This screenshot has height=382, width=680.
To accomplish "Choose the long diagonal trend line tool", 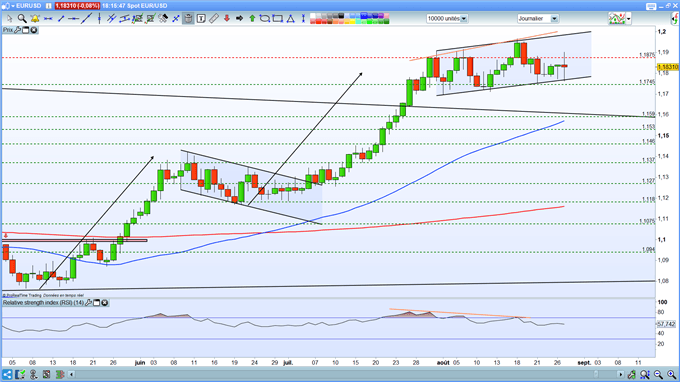I will [x=86, y=19].
